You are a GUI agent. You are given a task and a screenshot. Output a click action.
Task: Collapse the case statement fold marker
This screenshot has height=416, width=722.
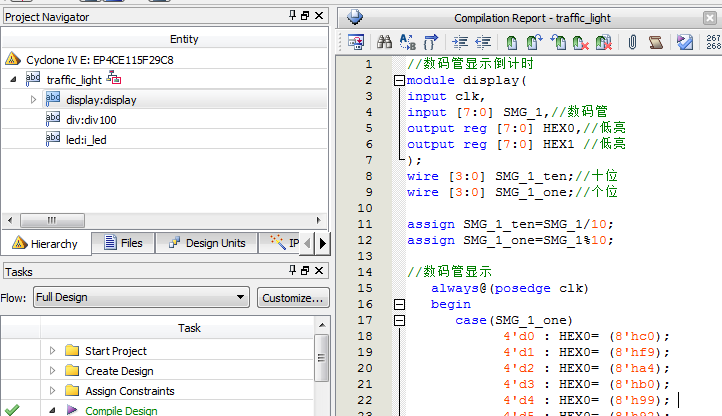point(400,320)
